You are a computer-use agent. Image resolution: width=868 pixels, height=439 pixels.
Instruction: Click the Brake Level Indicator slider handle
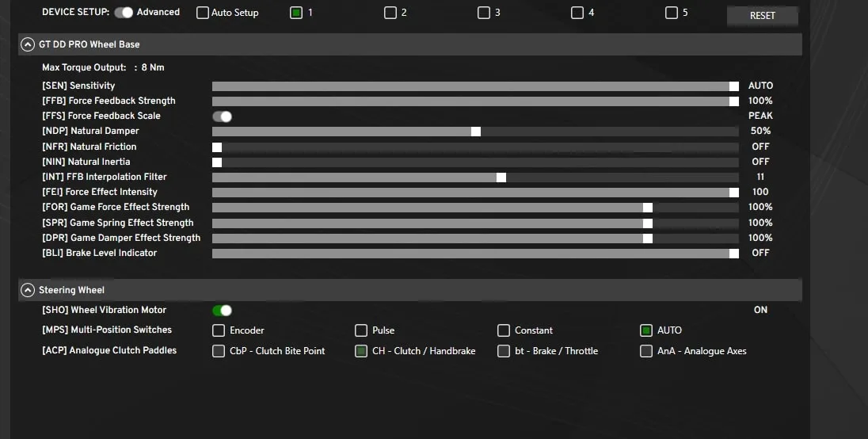pyautogui.click(x=734, y=254)
